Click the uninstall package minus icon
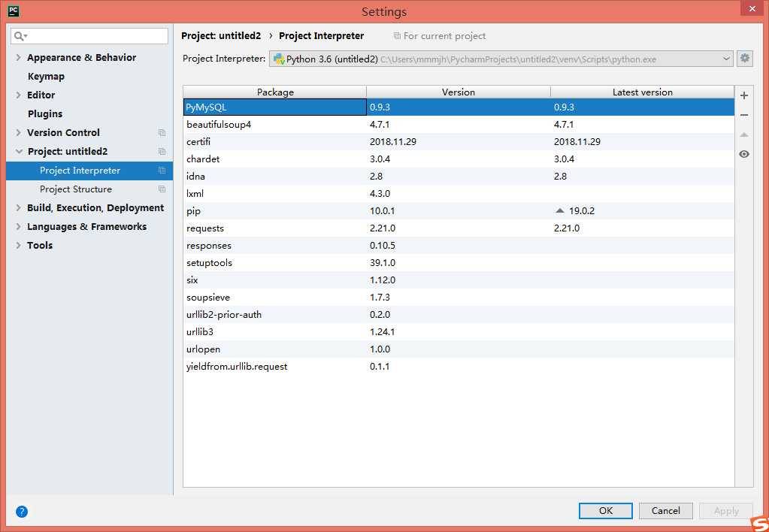 click(x=744, y=115)
